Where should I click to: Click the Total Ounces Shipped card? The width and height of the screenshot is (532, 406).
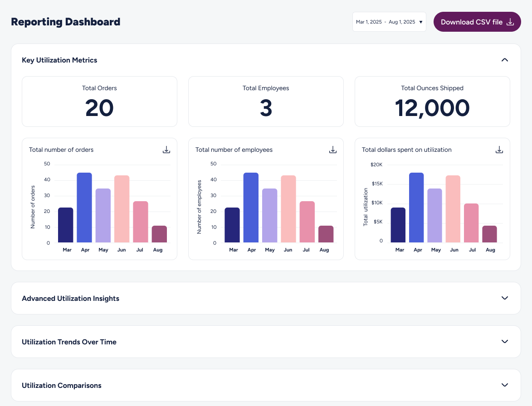(432, 101)
